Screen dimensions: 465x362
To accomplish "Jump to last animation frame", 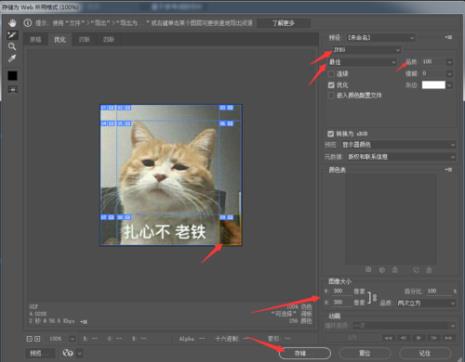I will (x=448, y=338).
